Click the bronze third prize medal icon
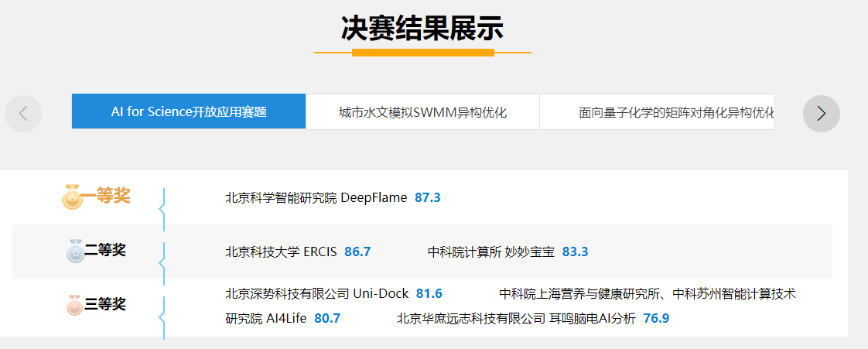Viewport: 868px width, 349px height. pyautogui.click(x=74, y=306)
